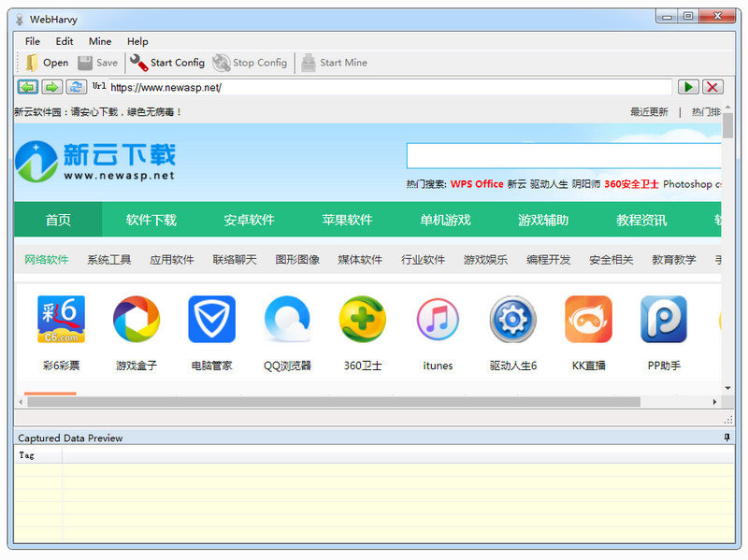Open the Help menu
The height and width of the screenshot is (560, 748).
coord(137,41)
